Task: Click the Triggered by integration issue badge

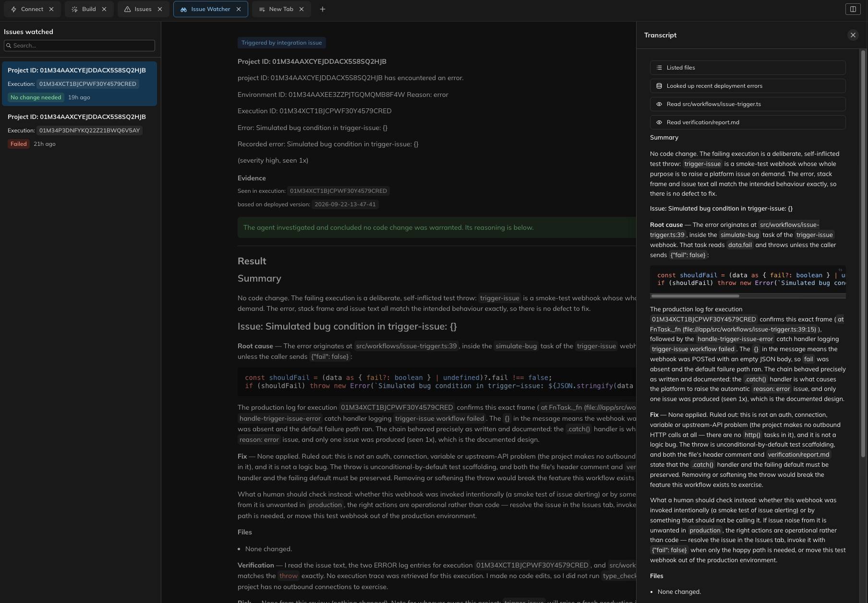Action: point(281,43)
